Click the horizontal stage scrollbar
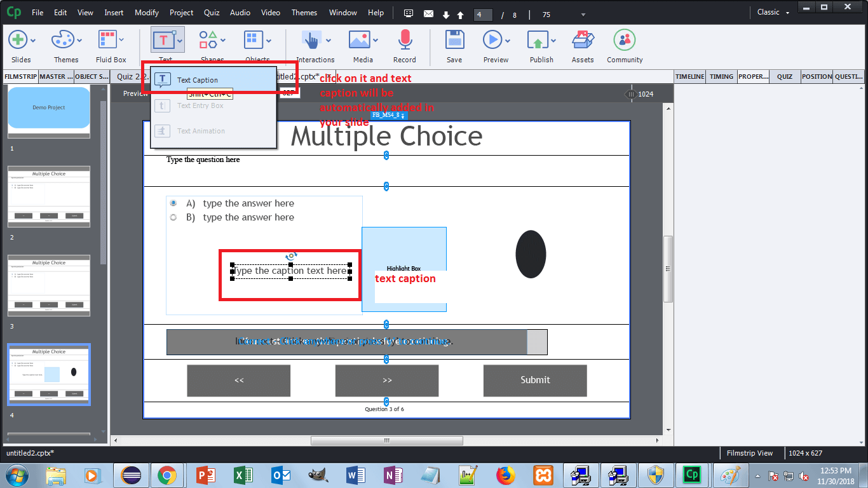 pyautogui.click(x=387, y=440)
